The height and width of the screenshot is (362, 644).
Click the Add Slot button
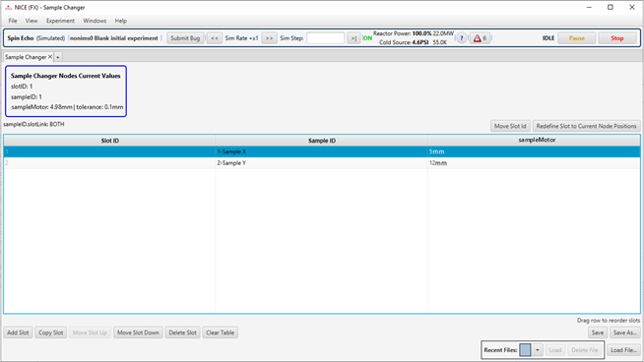[x=18, y=332]
